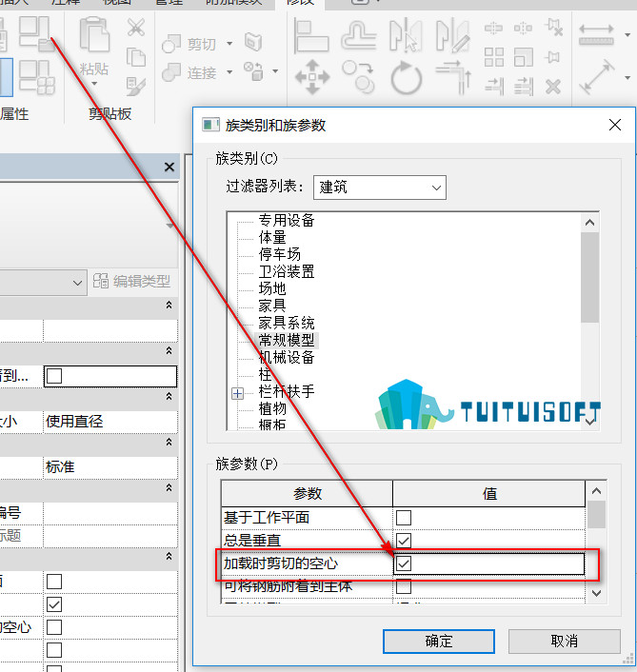
Task: Select the Delete X tool in modify panel
Action: point(553,87)
